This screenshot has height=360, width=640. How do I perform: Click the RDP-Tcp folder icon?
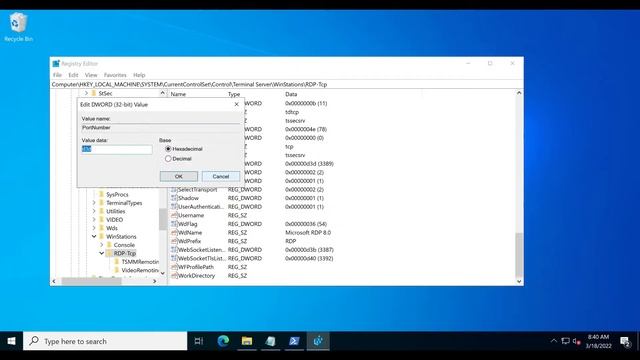[x=109, y=253]
